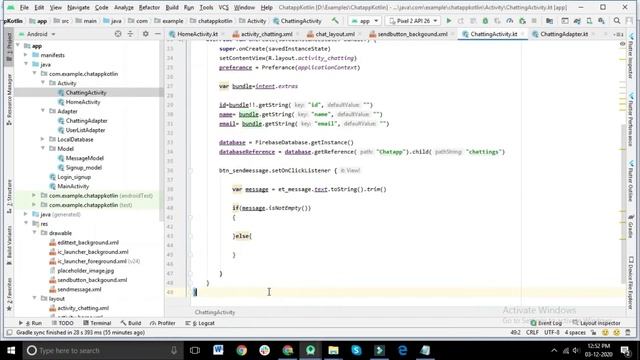Open the TODO tool window
This screenshot has width=640, height=360.
[x=62, y=323]
